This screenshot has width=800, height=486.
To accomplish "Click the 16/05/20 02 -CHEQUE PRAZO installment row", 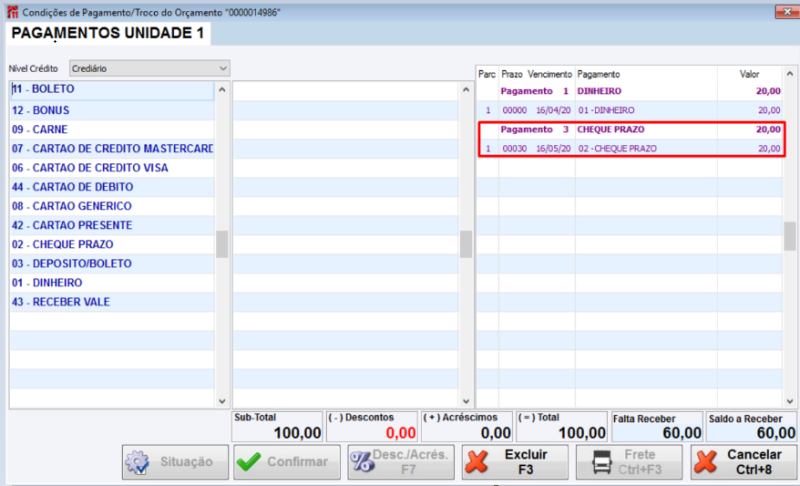I will tap(630, 149).
